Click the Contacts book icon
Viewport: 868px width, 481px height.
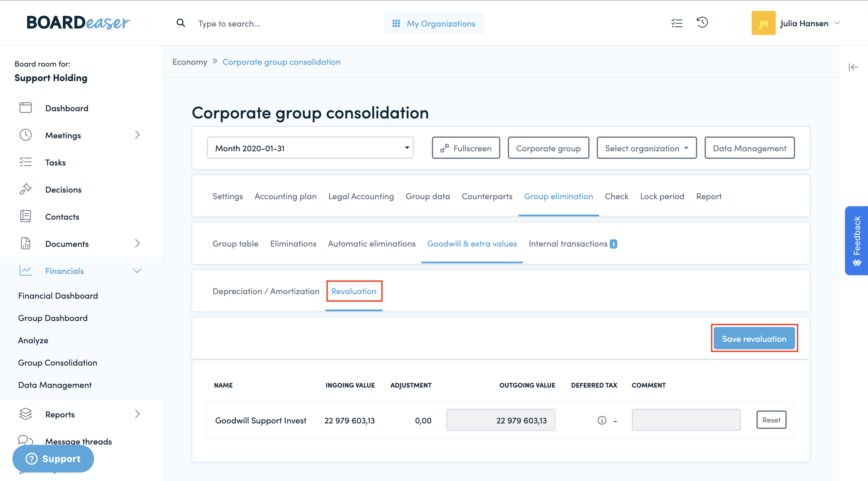click(26, 216)
